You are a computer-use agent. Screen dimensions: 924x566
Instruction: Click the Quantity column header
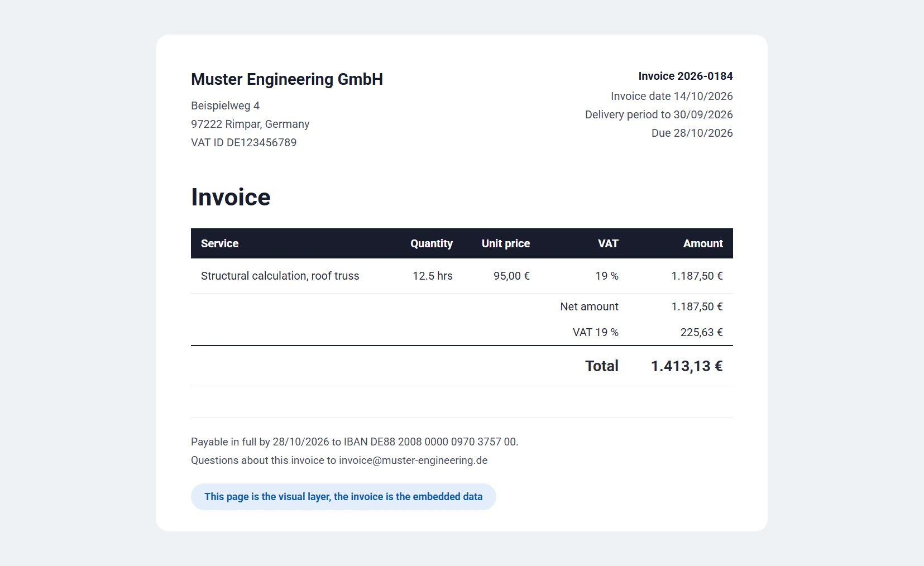[x=432, y=243]
